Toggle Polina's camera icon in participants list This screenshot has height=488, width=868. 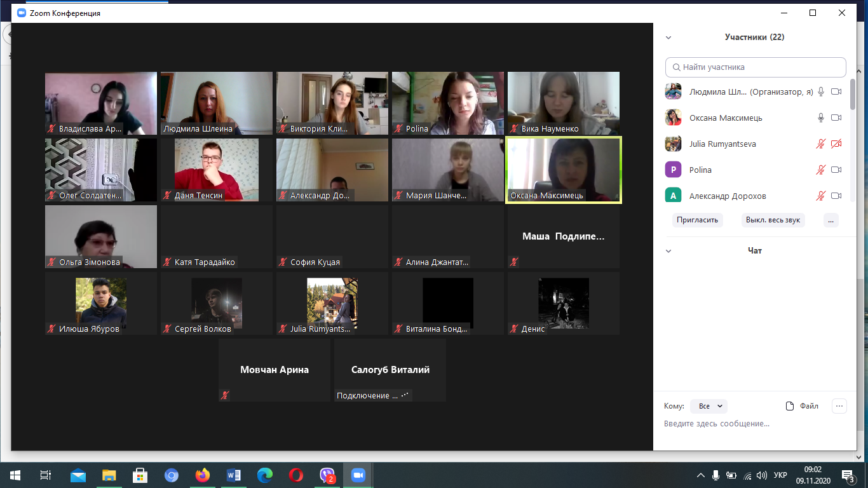[836, 170]
